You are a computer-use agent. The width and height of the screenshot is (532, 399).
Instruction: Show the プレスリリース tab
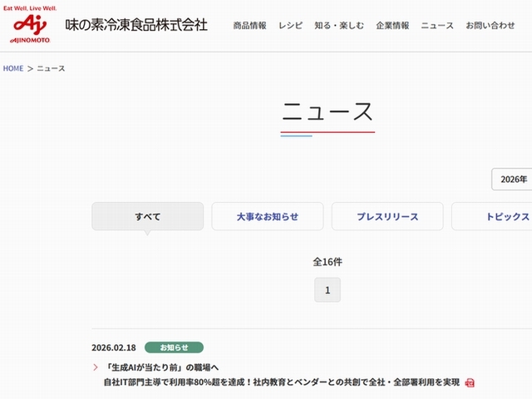pyautogui.click(x=387, y=217)
